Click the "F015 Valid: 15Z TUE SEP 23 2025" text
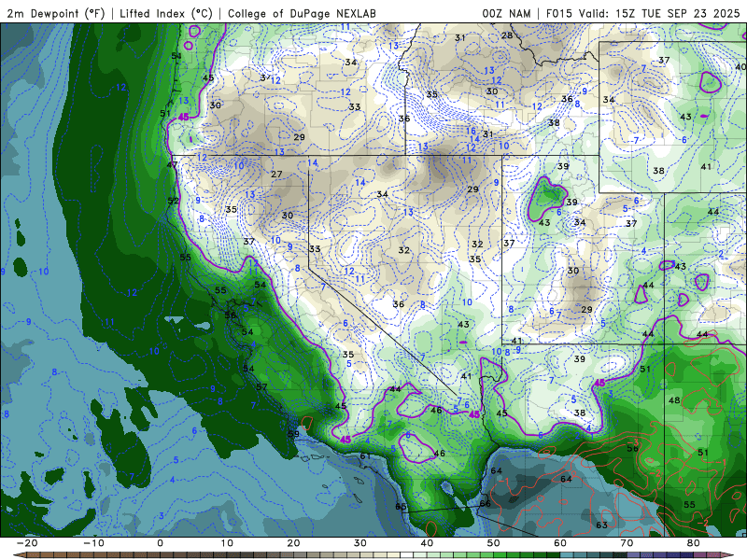Viewport: 747px width, 560px height. (x=642, y=13)
